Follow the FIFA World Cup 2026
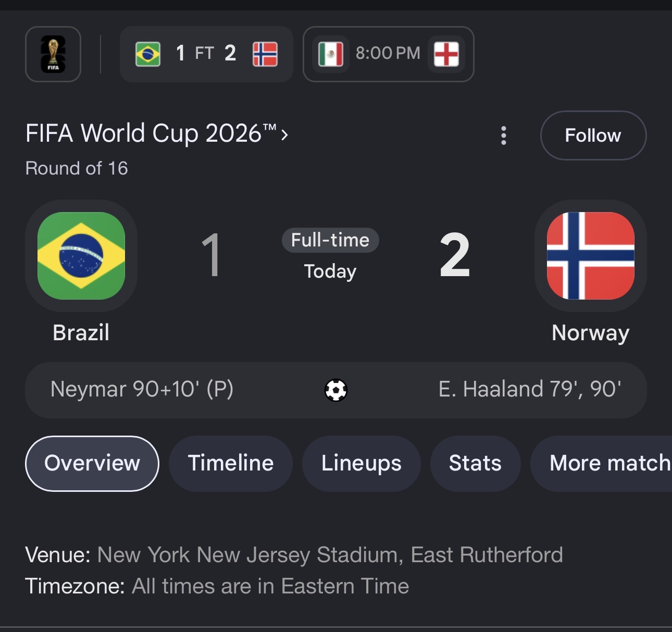 point(593,135)
